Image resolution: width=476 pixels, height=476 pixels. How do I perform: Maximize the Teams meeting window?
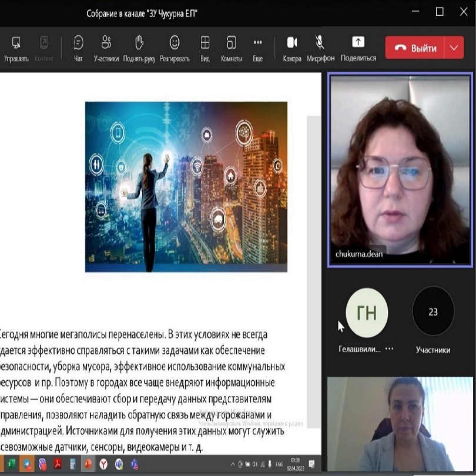[x=440, y=12]
